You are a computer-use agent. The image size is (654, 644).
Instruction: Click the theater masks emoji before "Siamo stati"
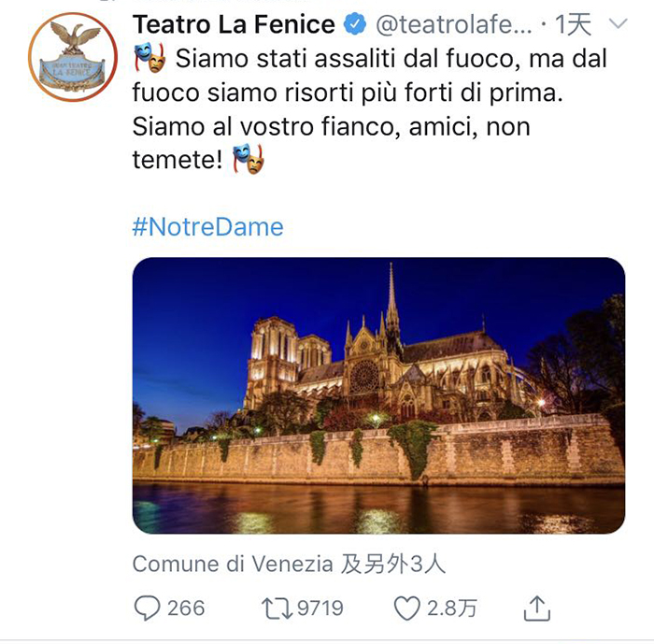coord(149,58)
